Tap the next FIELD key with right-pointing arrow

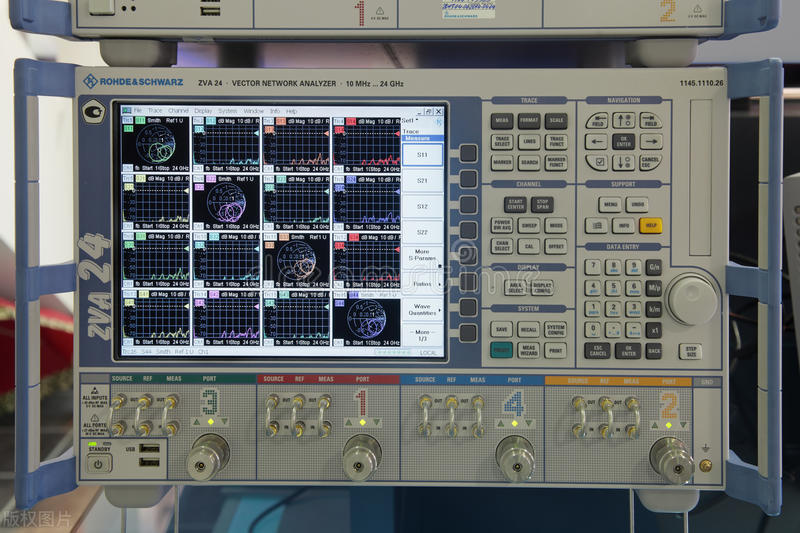pos(651,120)
